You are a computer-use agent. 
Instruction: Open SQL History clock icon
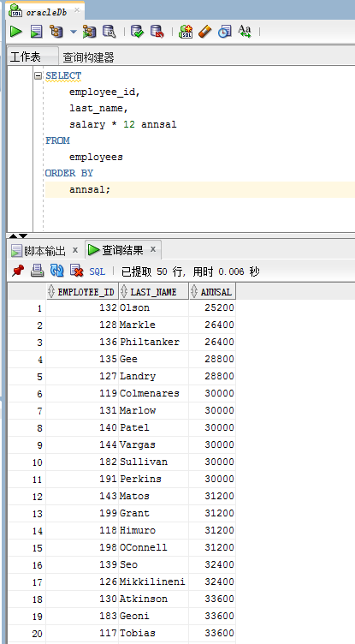(x=224, y=31)
